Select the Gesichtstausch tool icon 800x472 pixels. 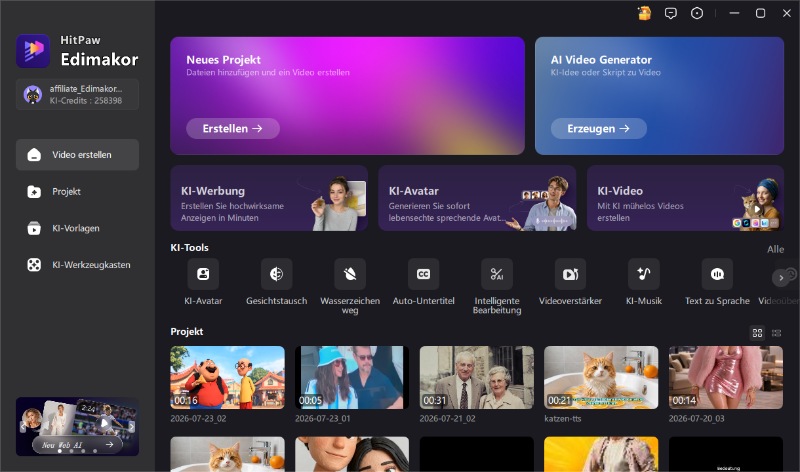coord(277,274)
